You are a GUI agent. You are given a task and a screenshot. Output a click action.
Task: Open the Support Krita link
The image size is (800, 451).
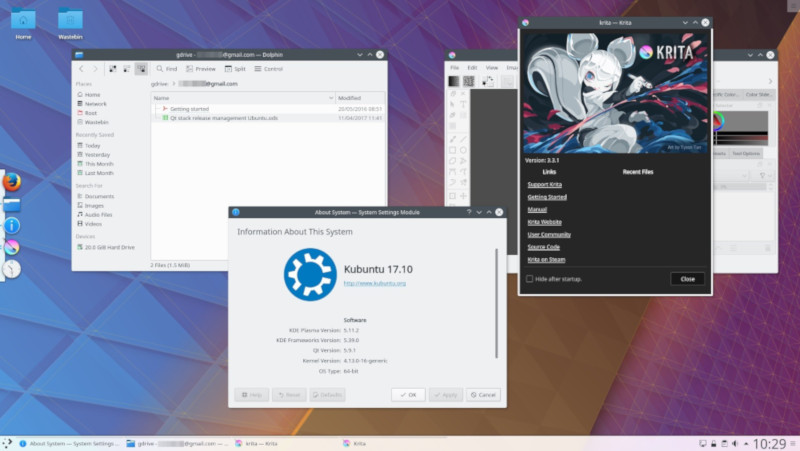[546, 185]
